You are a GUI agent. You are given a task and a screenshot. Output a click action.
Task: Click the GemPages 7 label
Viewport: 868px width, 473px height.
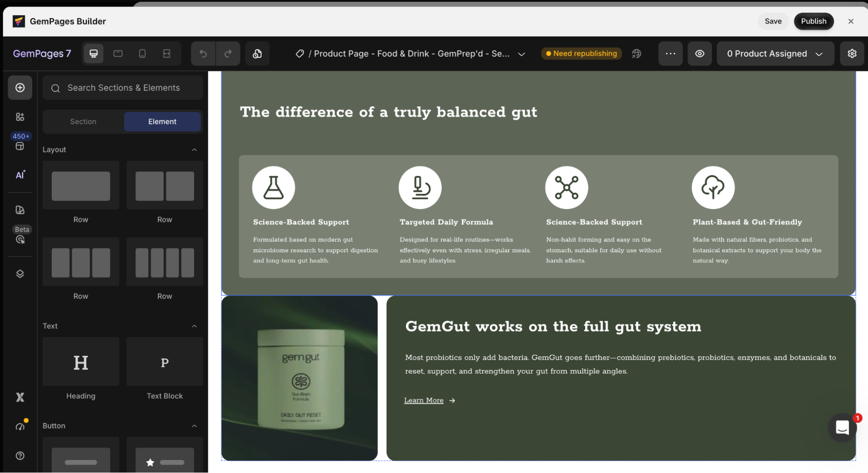coord(42,53)
